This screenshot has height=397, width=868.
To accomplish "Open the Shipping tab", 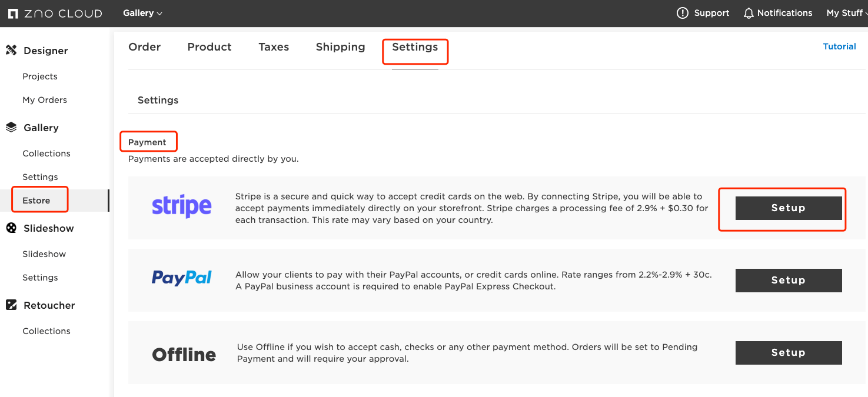I will 340,47.
